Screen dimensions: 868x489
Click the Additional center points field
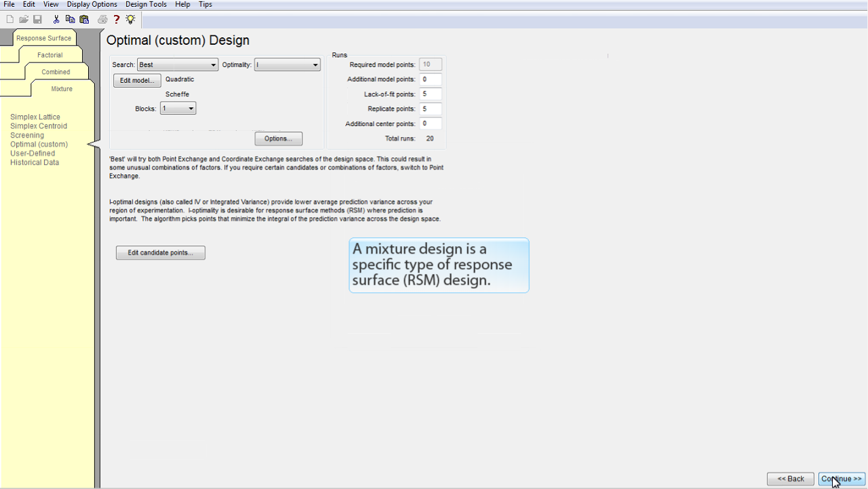click(x=431, y=123)
